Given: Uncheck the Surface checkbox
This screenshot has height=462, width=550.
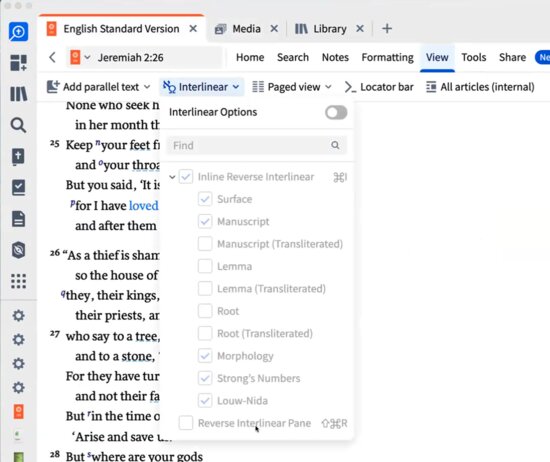Looking at the screenshot, I should (x=205, y=199).
